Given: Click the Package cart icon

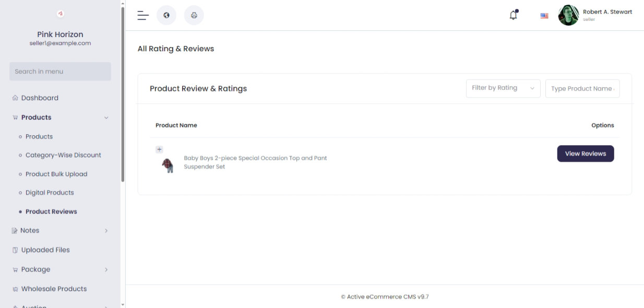Looking at the screenshot, I should click(15, 270).
